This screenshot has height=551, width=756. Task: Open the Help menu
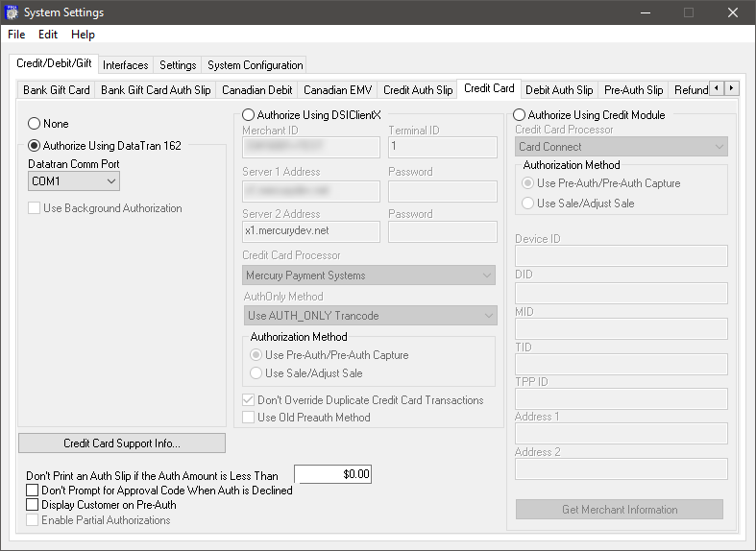click(x=83, y=35)
